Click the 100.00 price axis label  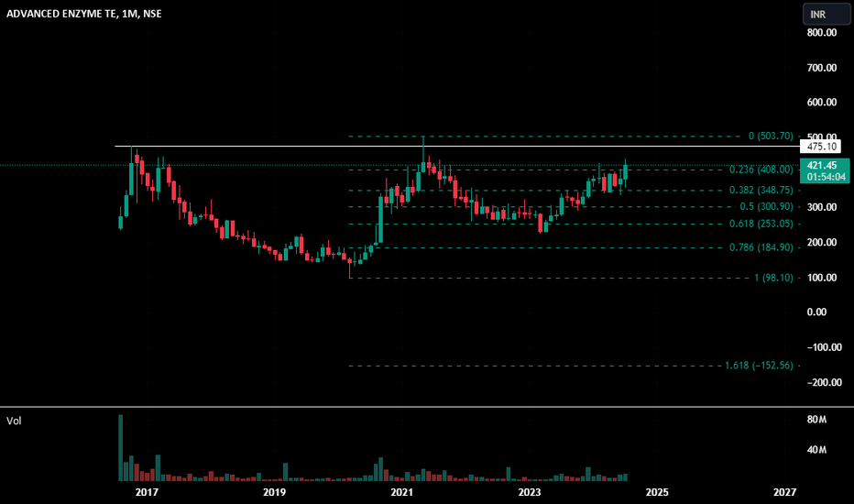(822, 278)
